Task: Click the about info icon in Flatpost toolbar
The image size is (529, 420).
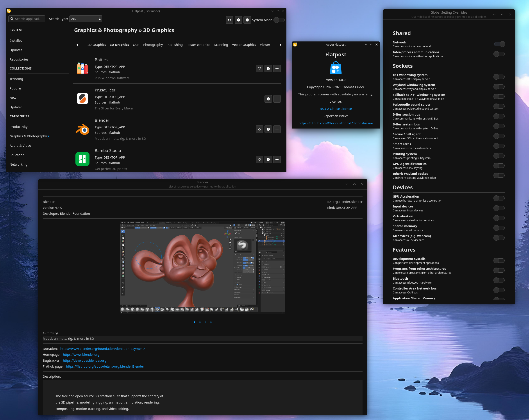Action: pyautogui.click(x=247, y=20)
